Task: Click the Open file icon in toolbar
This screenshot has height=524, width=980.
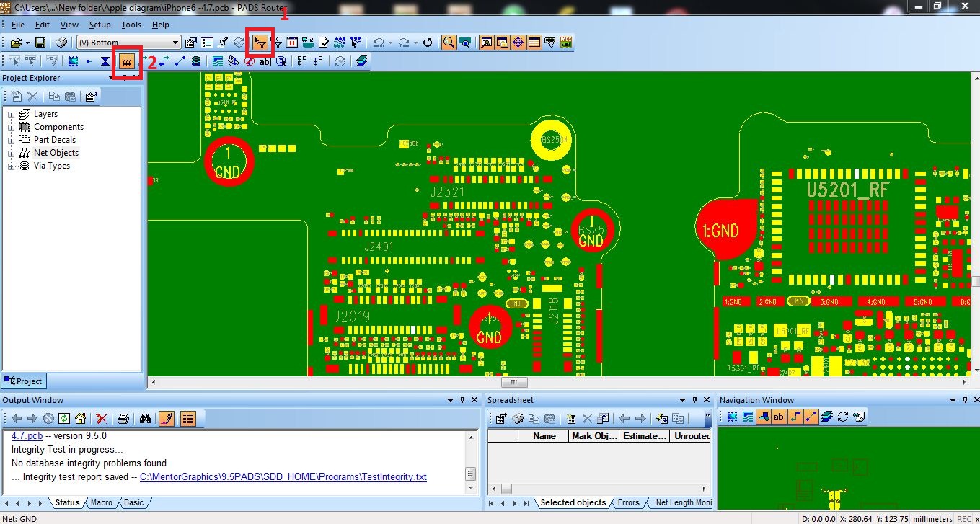Action: (x=15, y=43)
